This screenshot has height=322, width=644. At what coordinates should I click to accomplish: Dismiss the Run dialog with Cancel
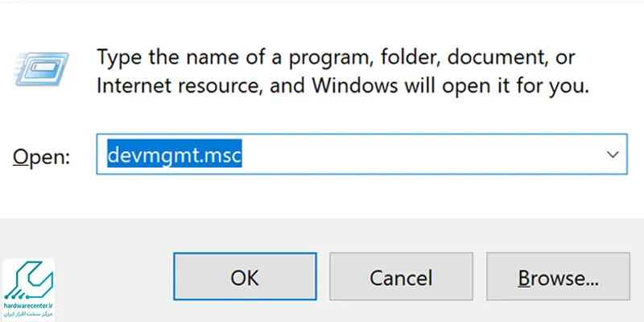[x=401, y=276]
